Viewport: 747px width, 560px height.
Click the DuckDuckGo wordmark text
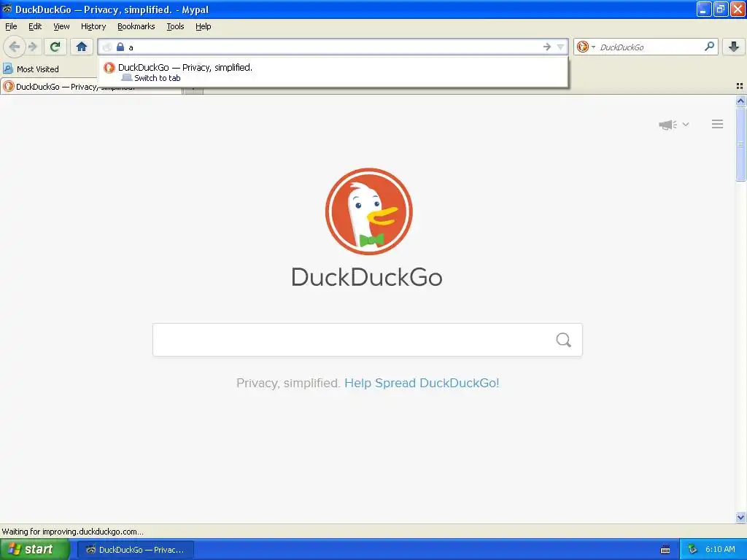pyautogui.click(x=367, y=277)
